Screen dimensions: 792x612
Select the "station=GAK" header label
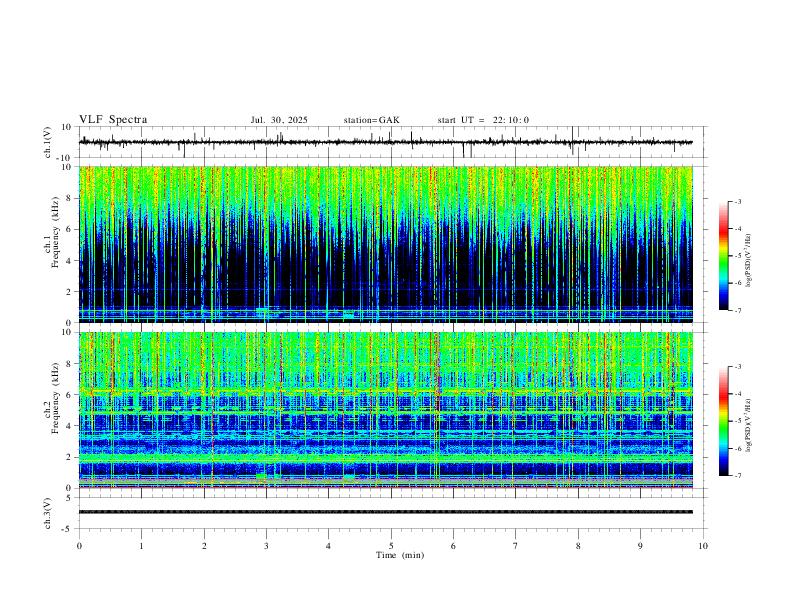tap(371, 120)
